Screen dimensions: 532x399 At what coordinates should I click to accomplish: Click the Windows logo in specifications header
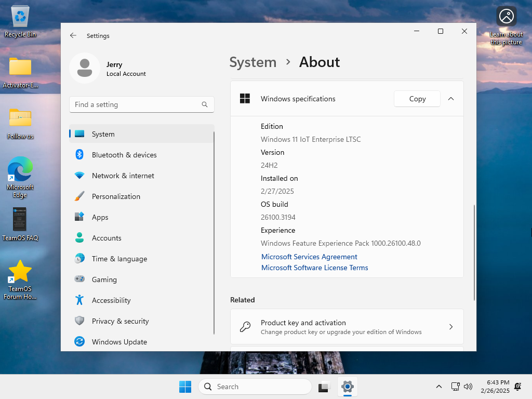245,99
